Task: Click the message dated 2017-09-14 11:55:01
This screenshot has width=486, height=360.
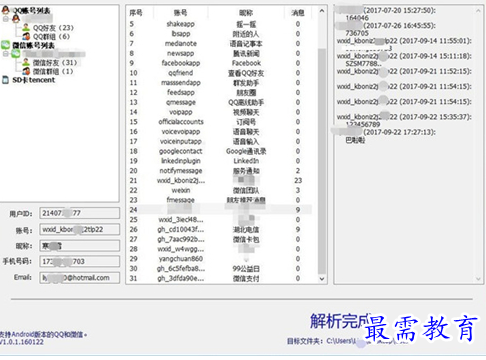Action: click(404, 41)
